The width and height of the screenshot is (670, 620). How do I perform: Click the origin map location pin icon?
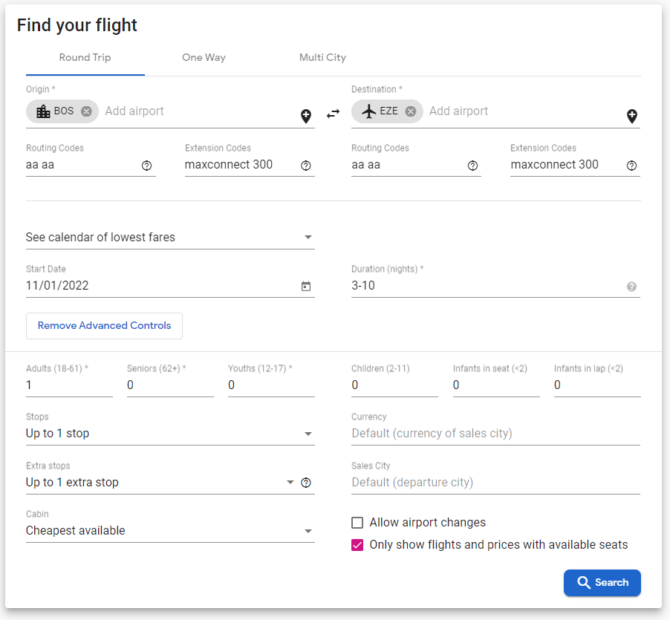tap(307, 117)
